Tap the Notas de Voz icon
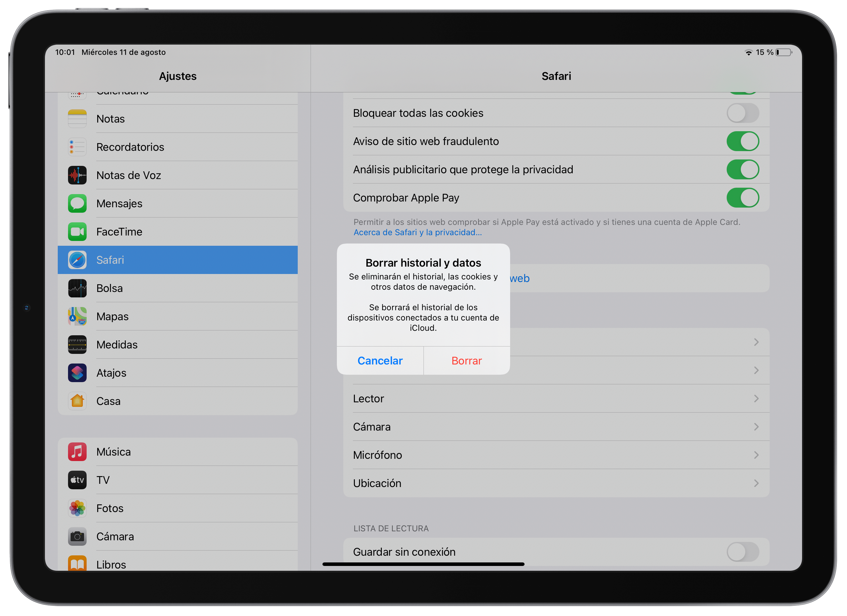The image size is (847, 616). [77, 175]
